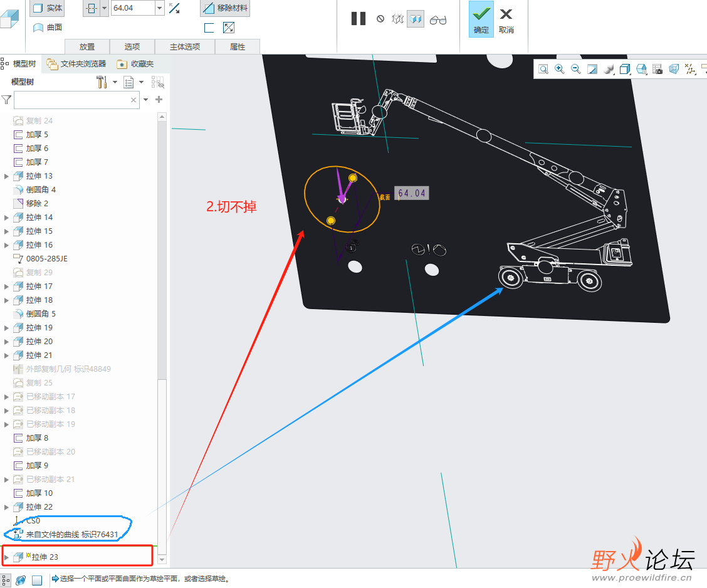
Task: Open the datum display filters icon
Action: 690,69
